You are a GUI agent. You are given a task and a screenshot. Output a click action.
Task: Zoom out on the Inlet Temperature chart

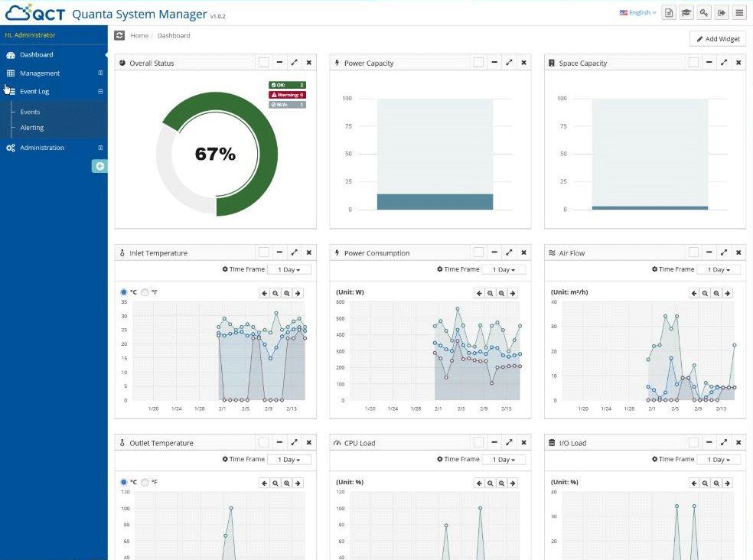(x=275, y=293)
